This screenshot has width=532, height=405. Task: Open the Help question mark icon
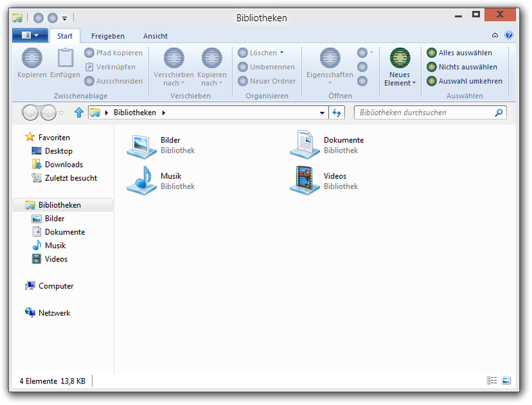[509, 35]
